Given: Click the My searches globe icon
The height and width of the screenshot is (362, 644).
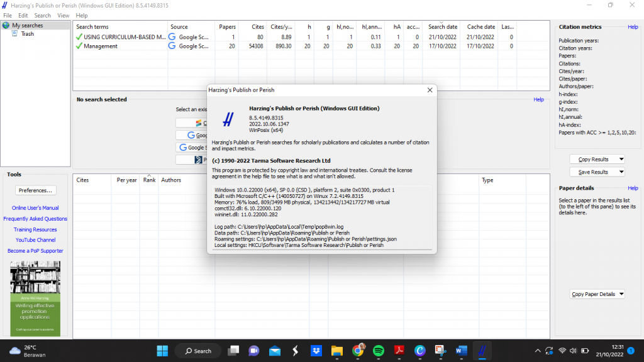Looking at the screenshot, I should coord(6,25).
